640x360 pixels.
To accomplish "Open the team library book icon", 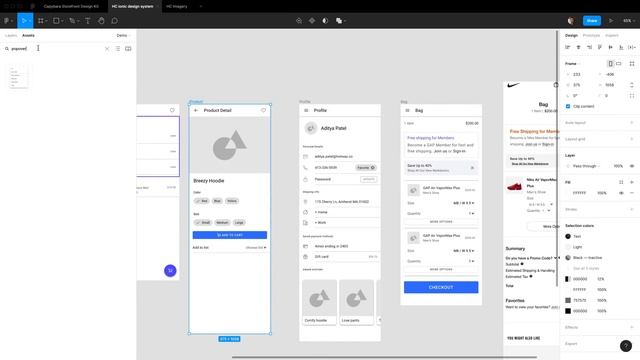I will coord(128,49).
